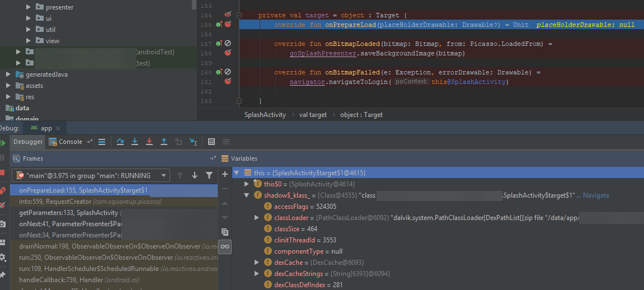Image resolution: width=644 pixels, height=290 pixels.
Task: Toggle the breakpoint on line 154
Action: 228,15
